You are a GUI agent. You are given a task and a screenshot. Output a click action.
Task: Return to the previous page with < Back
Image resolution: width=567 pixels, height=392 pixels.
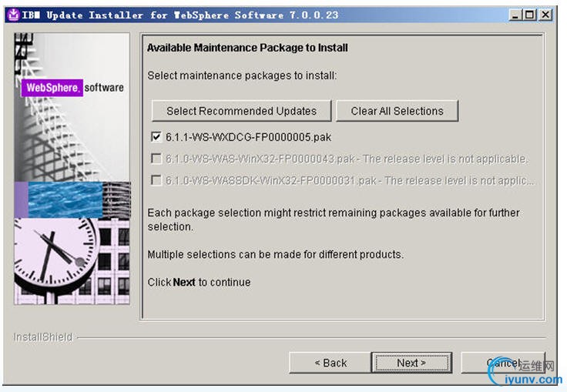pos(330,362)
